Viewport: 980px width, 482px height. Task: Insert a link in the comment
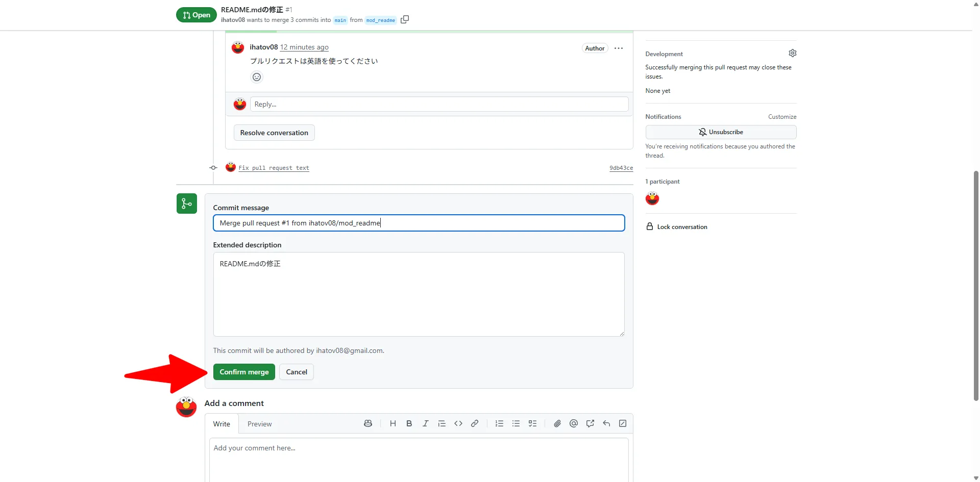[x=474, y=423]
